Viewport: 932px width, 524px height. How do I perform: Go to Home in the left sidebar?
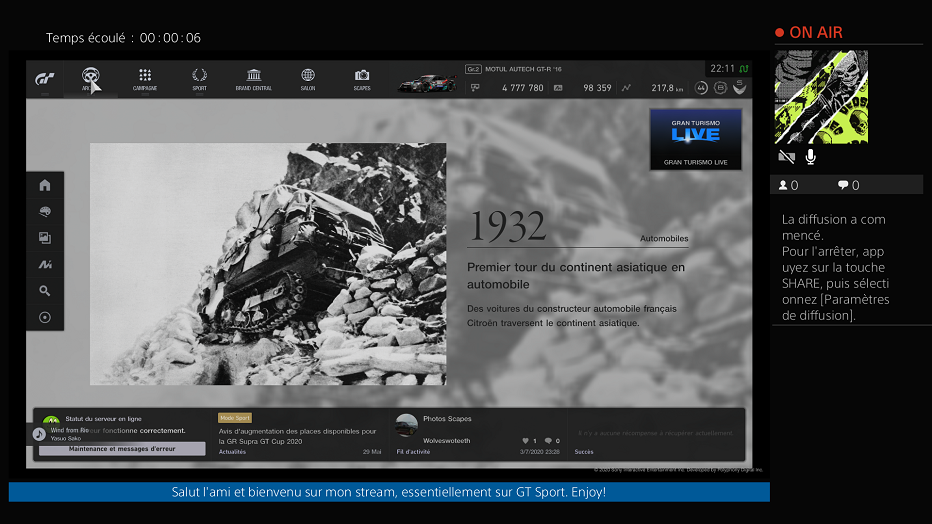[45, 185]
